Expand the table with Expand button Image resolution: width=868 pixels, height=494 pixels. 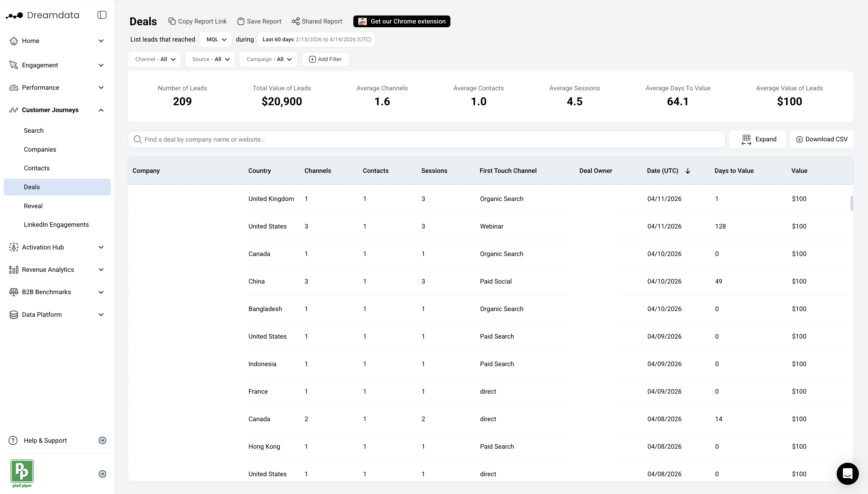pos(757,139)
